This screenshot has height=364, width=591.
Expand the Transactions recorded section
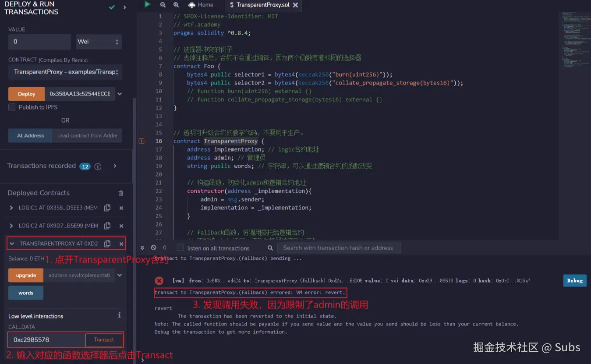tap(115, 166)
